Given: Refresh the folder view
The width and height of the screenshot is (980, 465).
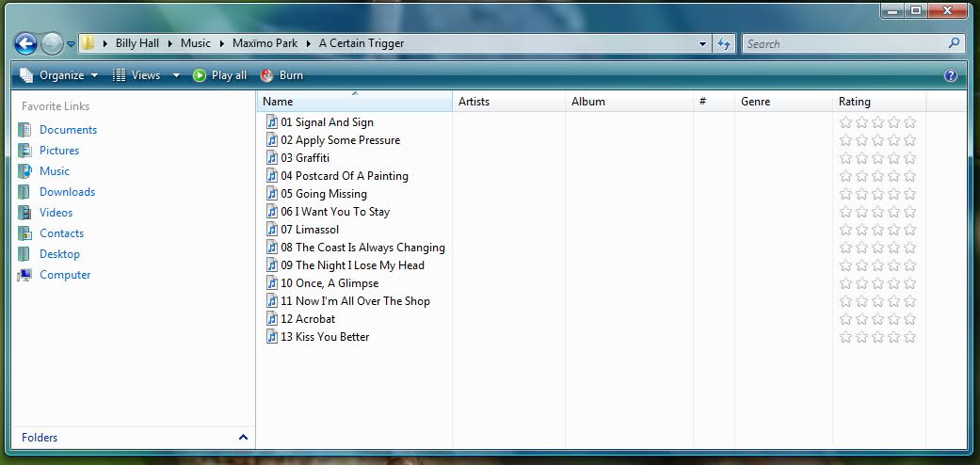Looking at the screenshot, I should [x=724, y=43].
